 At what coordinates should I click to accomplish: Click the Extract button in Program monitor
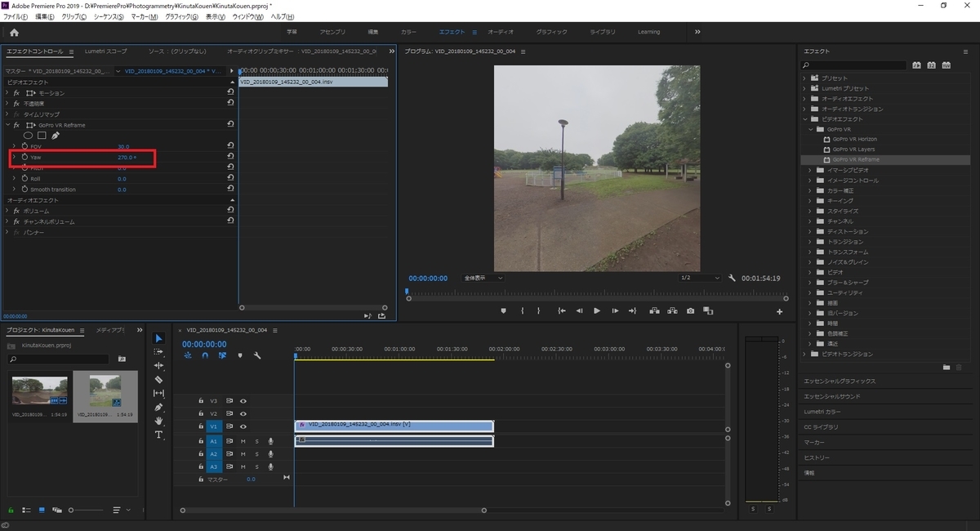672,310
